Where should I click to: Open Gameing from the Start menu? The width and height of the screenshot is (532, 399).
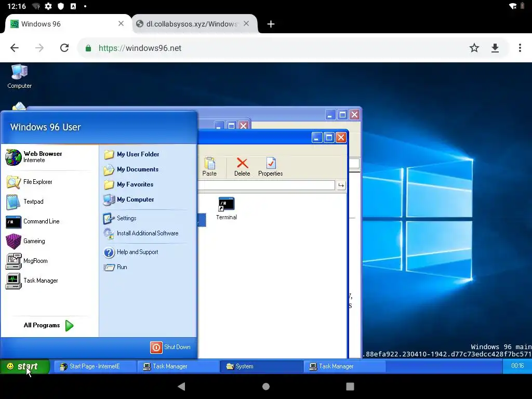tap(26, 241)
